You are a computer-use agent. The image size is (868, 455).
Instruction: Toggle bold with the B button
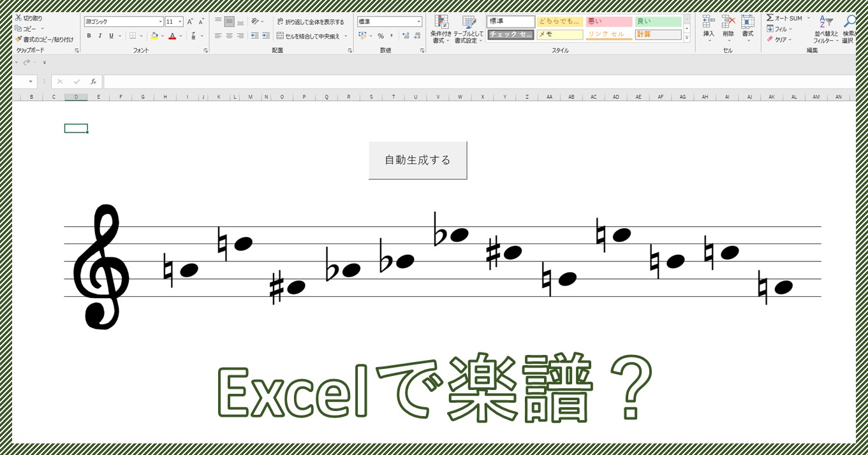[89, 36]
